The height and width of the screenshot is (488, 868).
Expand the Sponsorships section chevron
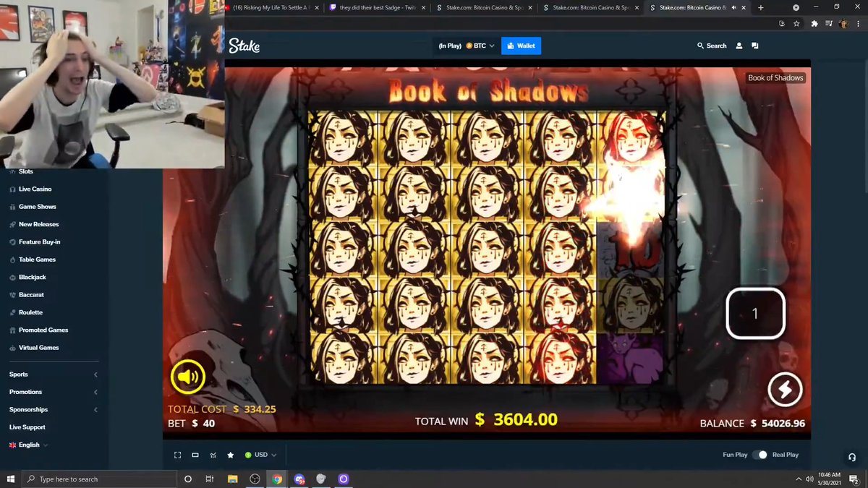[95, 410]
